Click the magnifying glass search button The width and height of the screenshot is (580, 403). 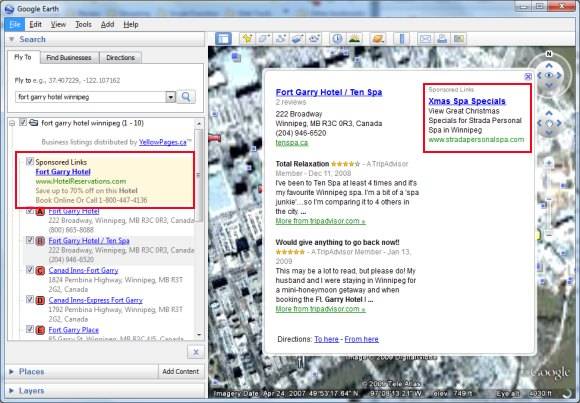point(186,97)
